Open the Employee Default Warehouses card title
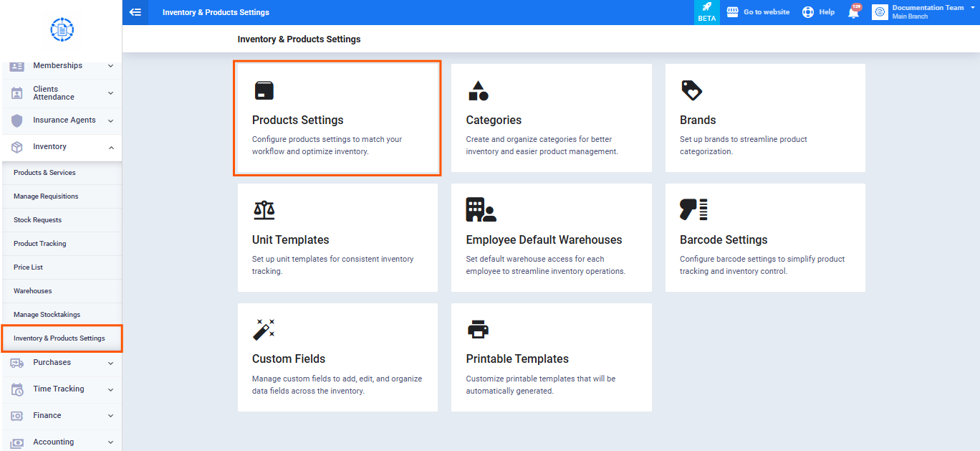 544,240
